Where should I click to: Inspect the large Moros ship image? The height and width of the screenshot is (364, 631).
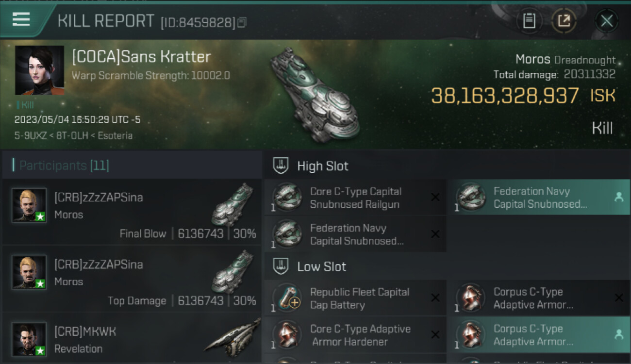(x=315, y=95)
